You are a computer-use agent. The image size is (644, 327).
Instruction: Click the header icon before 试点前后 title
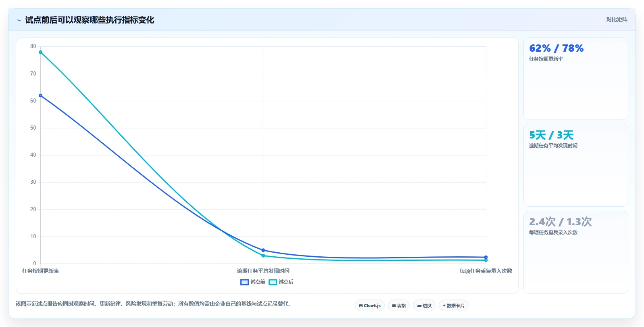19,20
